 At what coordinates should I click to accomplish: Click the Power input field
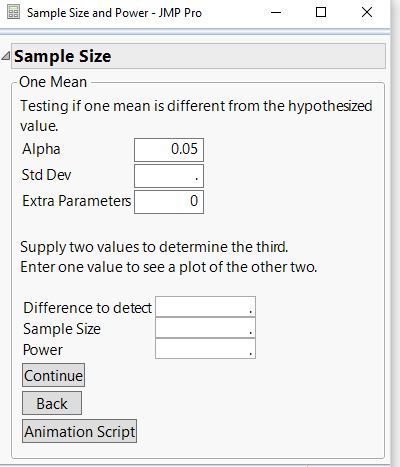[x=205, y=349]
